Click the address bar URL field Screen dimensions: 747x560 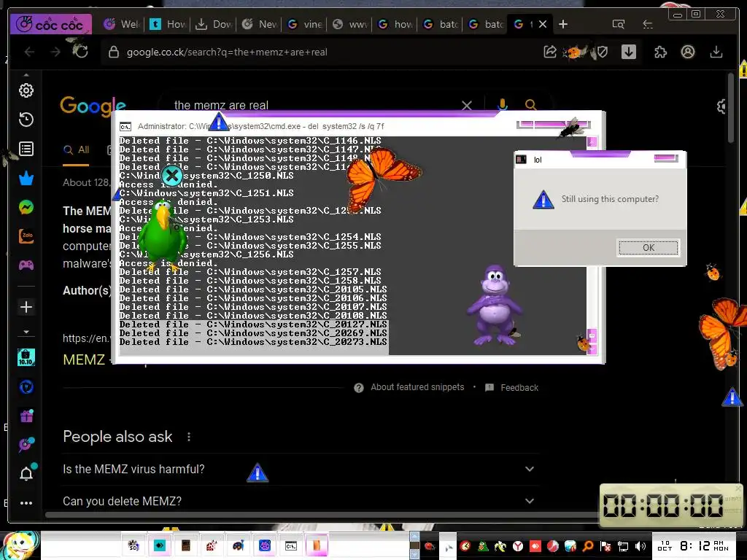(x=318, y=52)
